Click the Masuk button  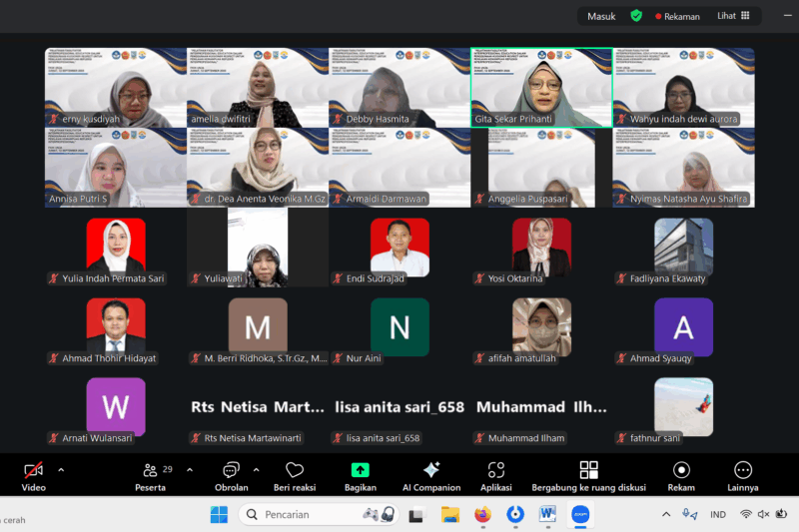click(601, 16)
